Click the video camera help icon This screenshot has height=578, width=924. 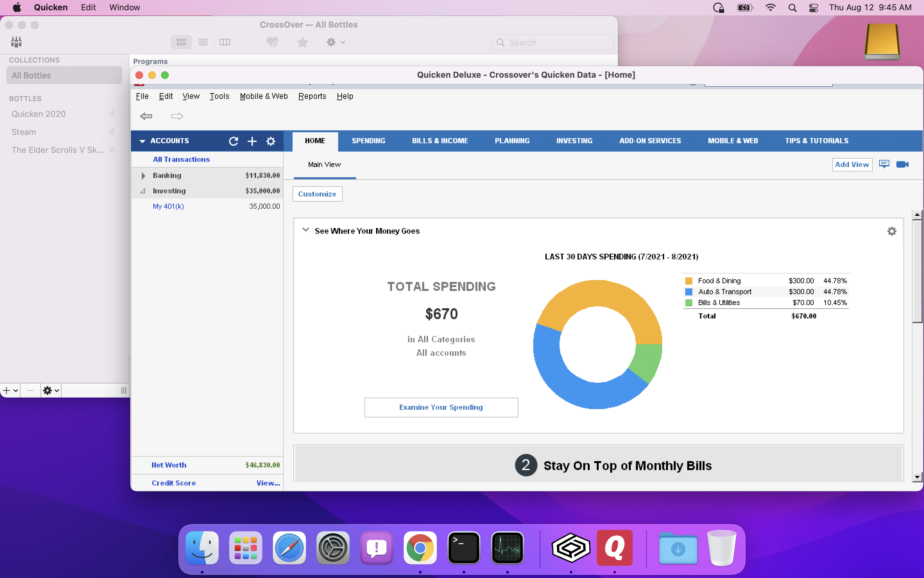click(903, 164)
